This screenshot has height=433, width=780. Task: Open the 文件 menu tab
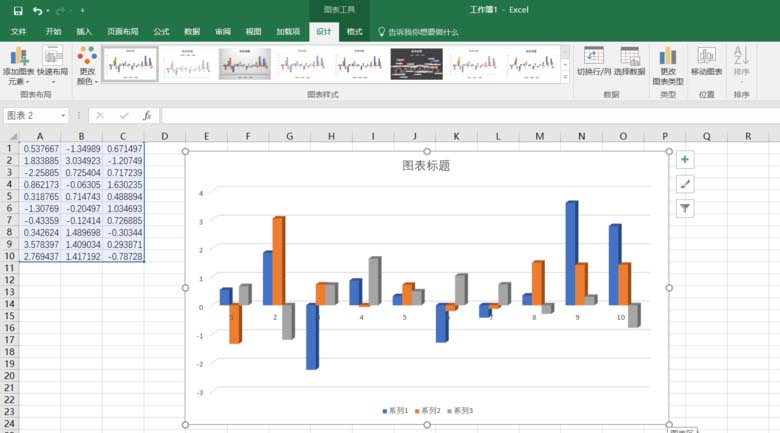(18, 32)
